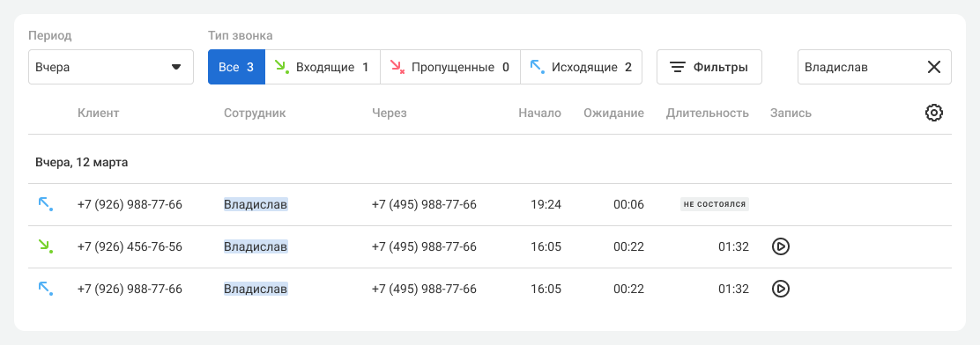This screenshot has width=980, height=345.
Task: Open client +7 (926) 456-76-56
Action: [x=130, y=247]
